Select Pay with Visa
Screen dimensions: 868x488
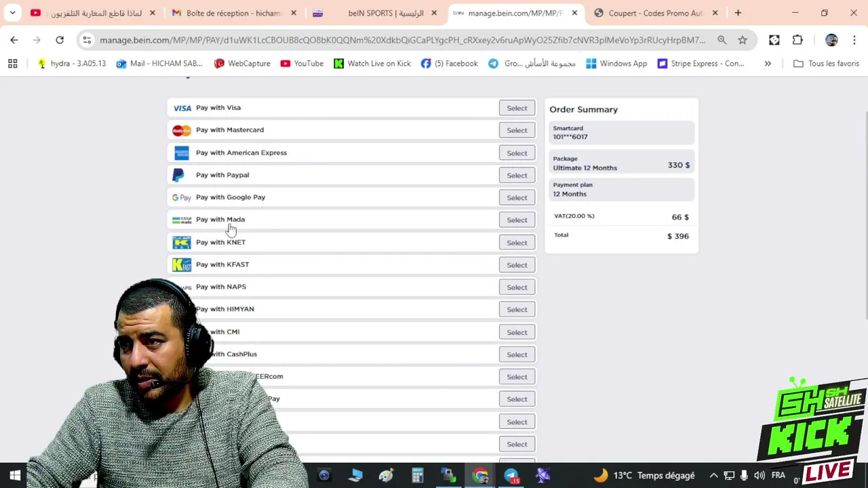click(x=517, y=108)
